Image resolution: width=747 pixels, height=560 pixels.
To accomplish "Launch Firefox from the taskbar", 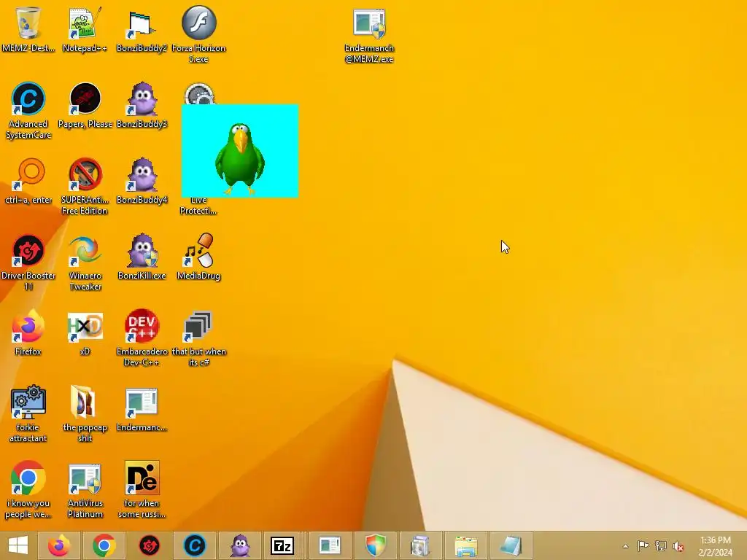I will coord(60,545).
